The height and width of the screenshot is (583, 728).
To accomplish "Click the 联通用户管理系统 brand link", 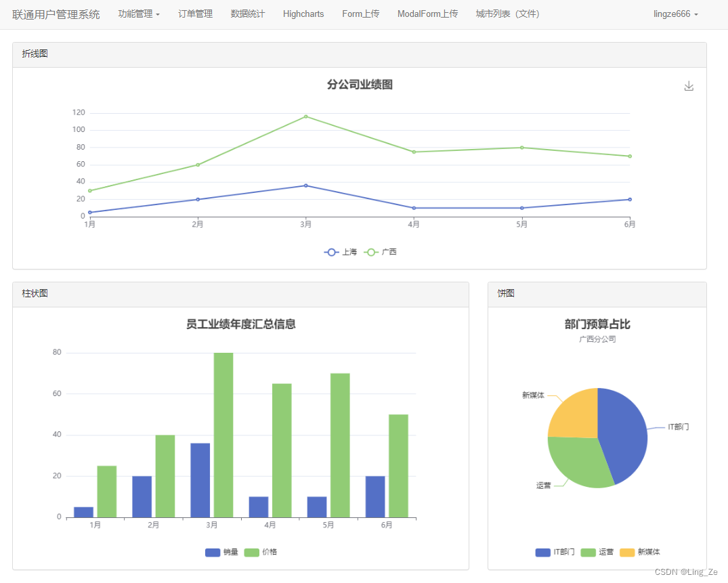I will (x=56, y=14).
